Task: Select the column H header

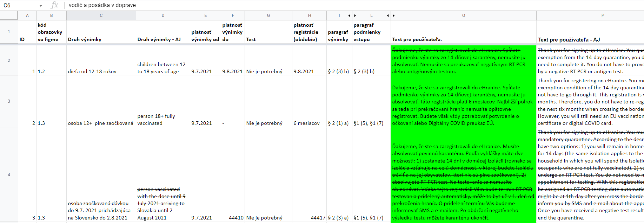Action: (x=310, y=15)
